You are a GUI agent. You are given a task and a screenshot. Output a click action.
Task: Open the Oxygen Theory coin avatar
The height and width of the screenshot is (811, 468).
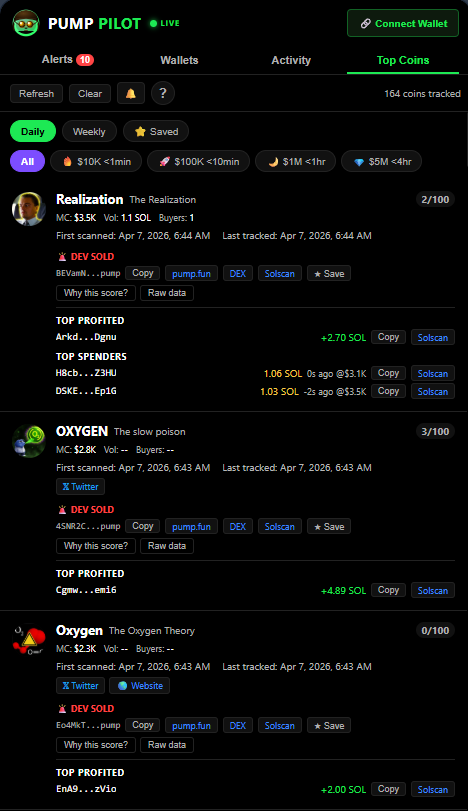point(28,640)
